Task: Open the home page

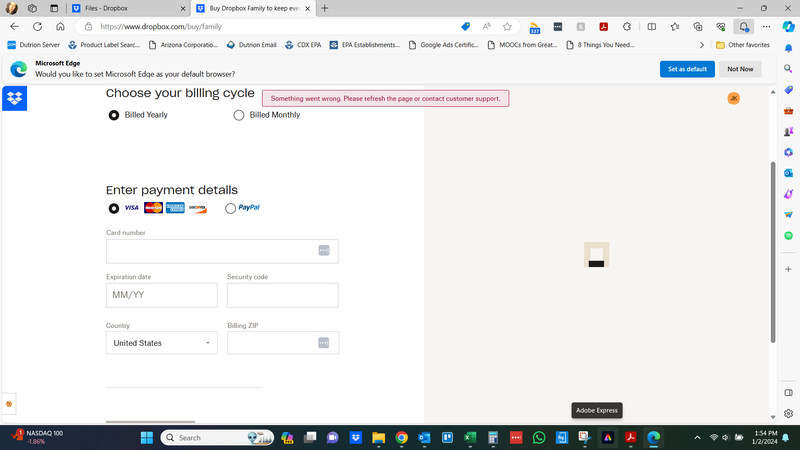Action: point(60,27)
